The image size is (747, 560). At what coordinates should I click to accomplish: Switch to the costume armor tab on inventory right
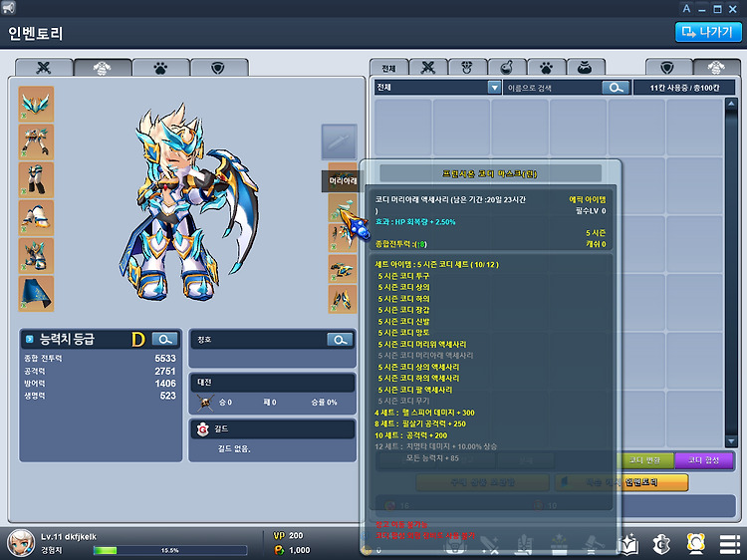tap(716, 68)
